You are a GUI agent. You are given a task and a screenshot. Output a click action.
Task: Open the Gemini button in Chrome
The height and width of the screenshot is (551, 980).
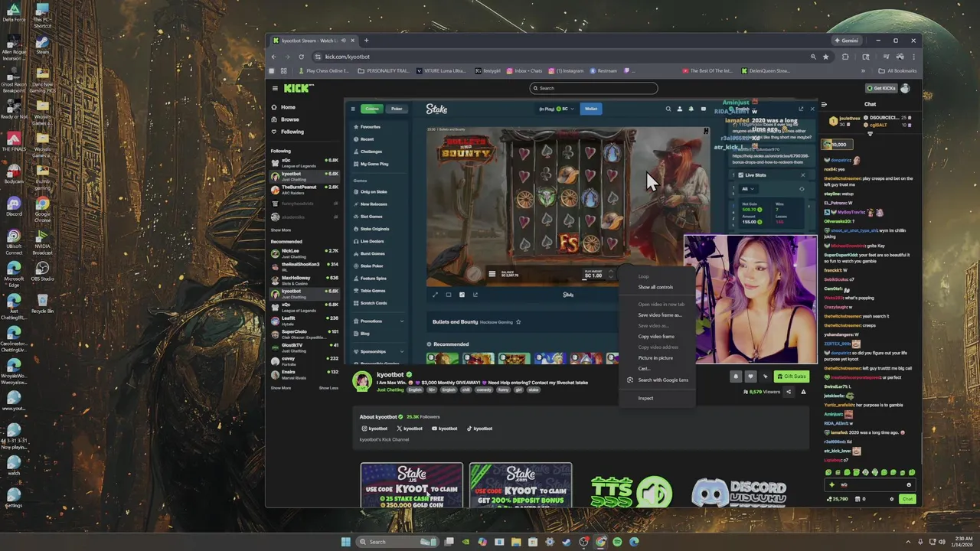click(x=846, y=41)
